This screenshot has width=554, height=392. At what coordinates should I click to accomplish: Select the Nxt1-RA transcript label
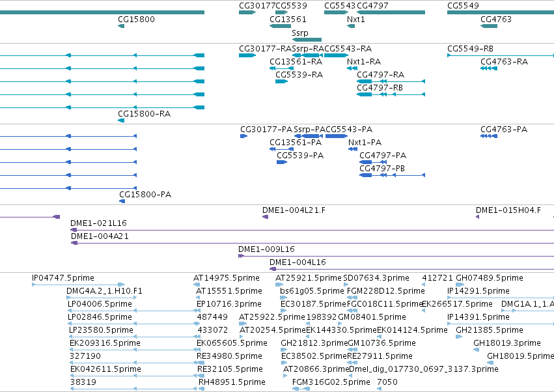(x=363, y=61)
